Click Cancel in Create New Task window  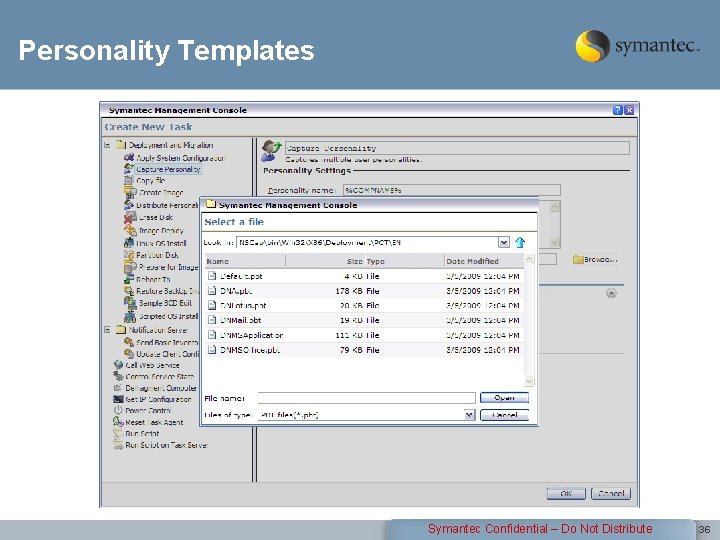click(x=611, y=494)
